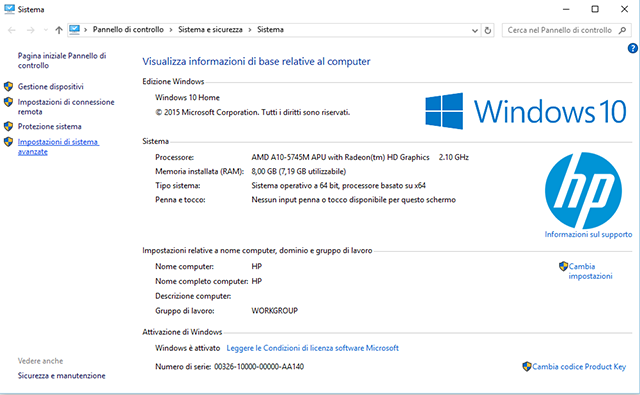
Task: Click the computer icon in address bar
Action: pyautogui.click(x=74, y=29)
